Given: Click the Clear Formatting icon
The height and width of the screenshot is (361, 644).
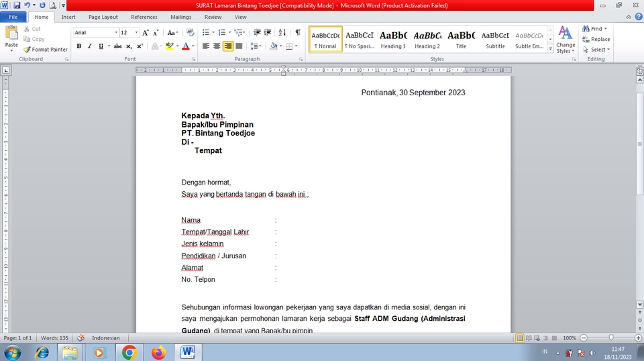Looking at the screenshot, I should [190, 32].
